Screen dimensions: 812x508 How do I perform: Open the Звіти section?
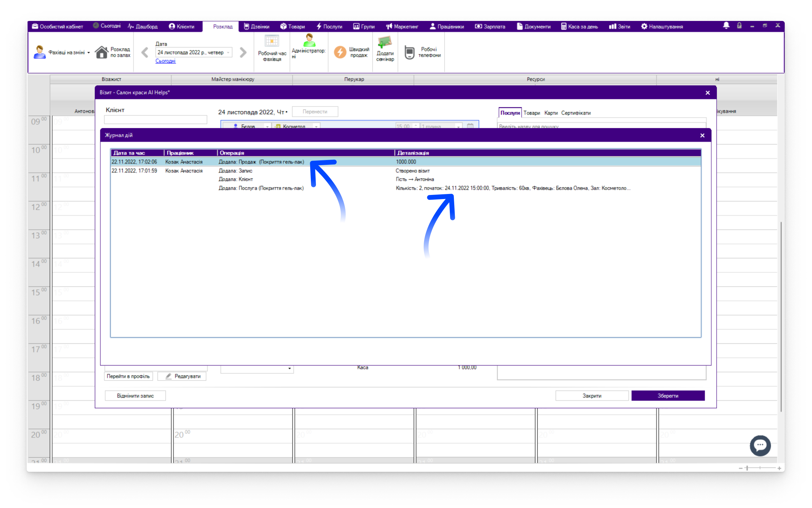pyautogui.click(x=620, y=26)
